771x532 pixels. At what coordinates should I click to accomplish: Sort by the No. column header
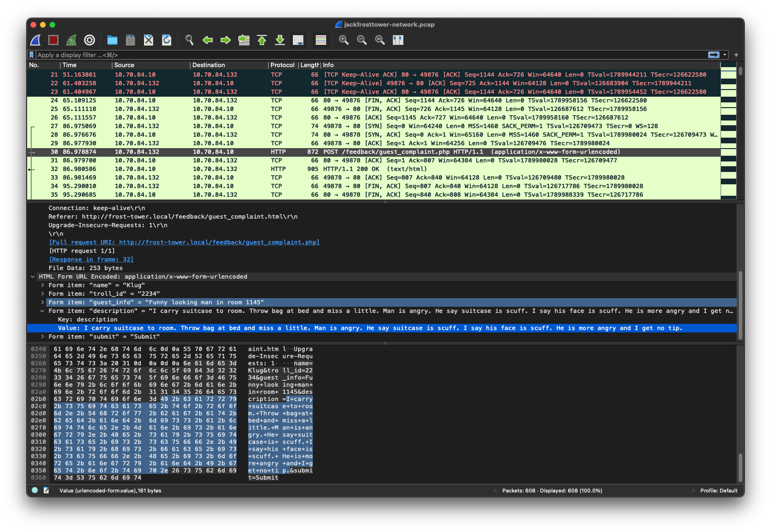pos(43,65)
